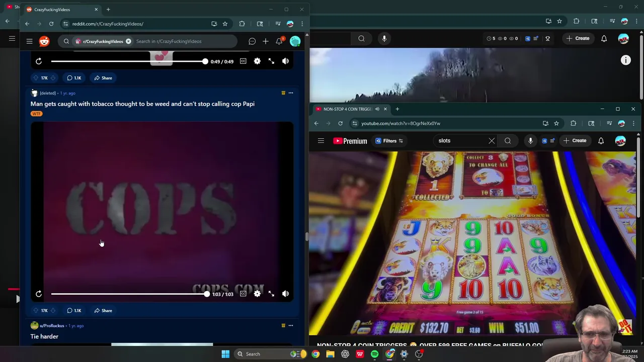This screenshot has width=644, height=362.
Task: Reload the Reddit browser page
Action: click(51, 24)
